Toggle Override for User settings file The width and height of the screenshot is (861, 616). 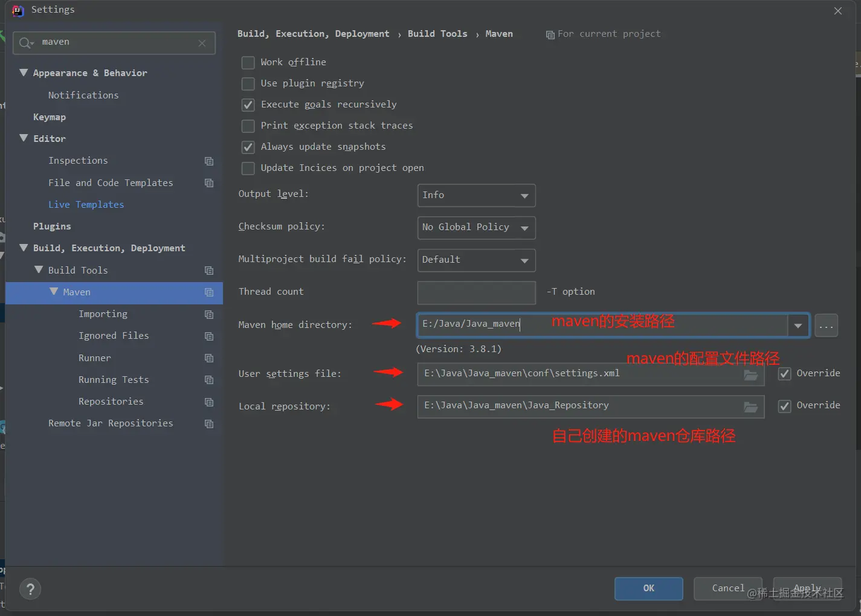point(784,374)
